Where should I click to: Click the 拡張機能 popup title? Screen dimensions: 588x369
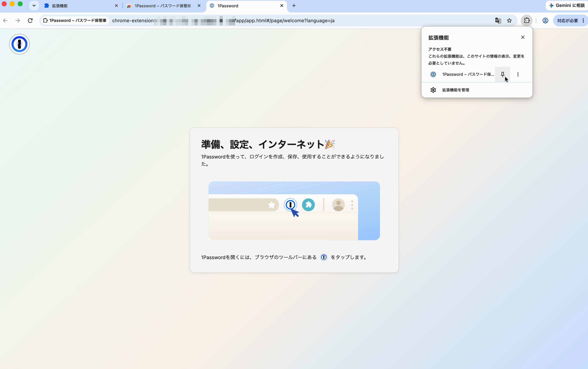(438, 38)
